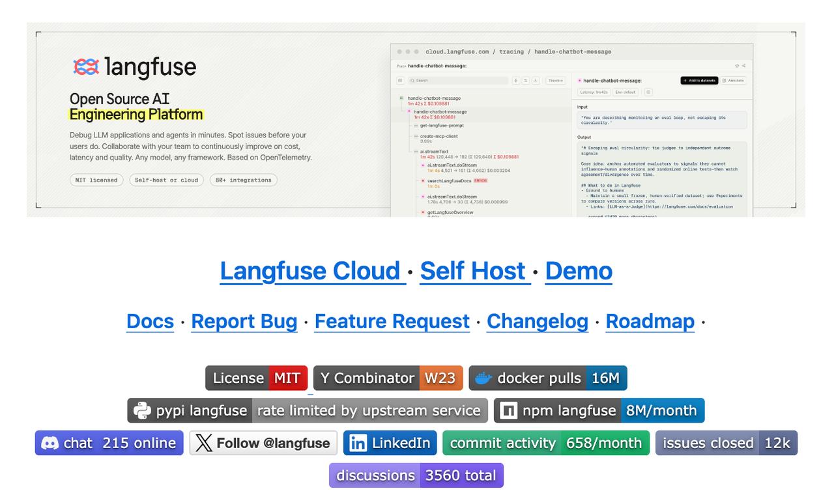This screenshot has width=834, height=504.
Task: Open the PyPI langfuse badge
Action: point(308,411)
